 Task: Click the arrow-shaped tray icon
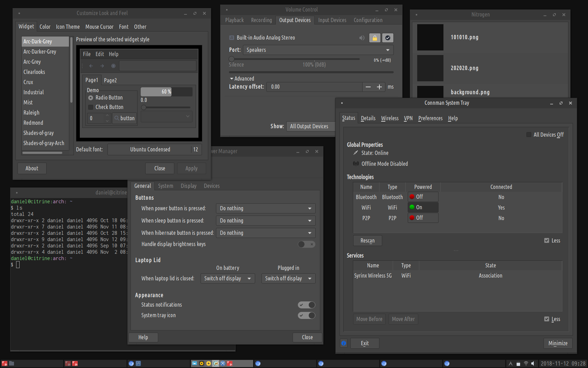[x=511, y=364]
